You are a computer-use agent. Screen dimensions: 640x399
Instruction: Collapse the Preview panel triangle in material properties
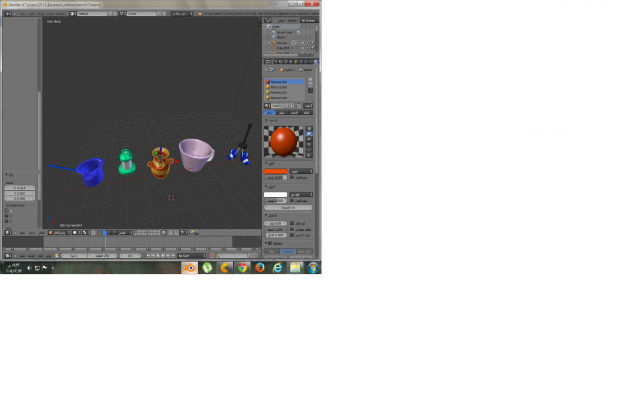pyautogui.click(x=266, y=120)
